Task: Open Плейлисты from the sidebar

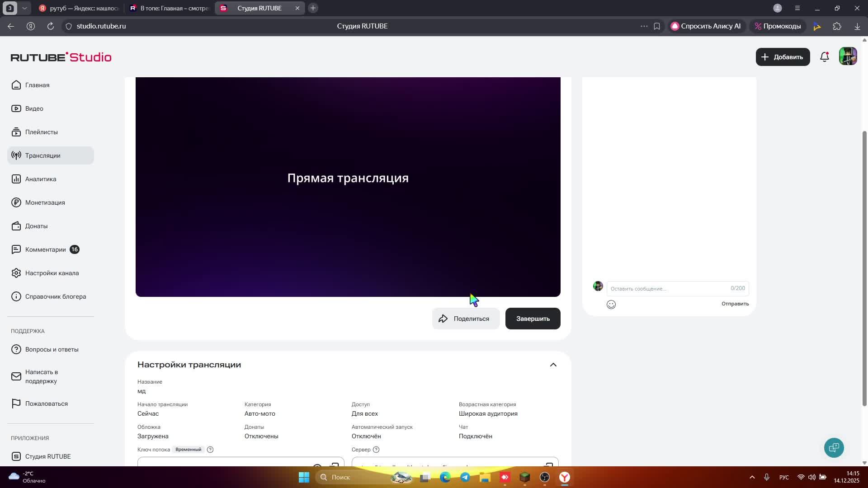Action: (41, 132)
